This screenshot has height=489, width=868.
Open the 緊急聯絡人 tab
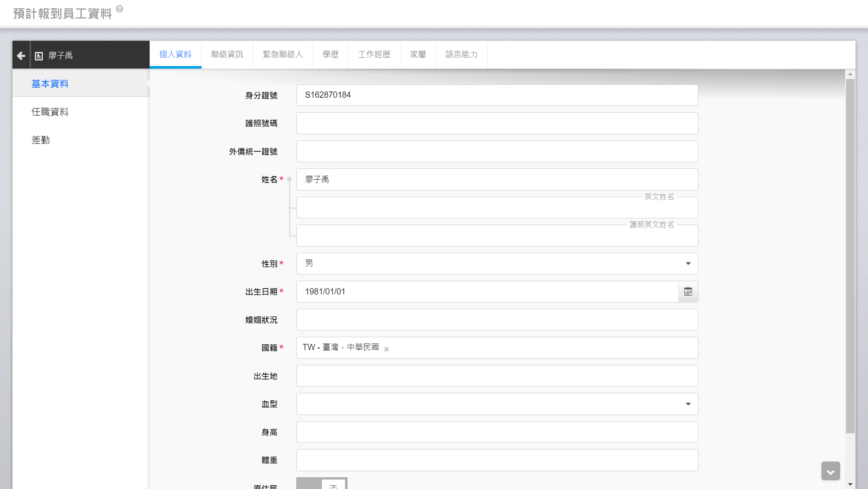(x=283, y=54)
